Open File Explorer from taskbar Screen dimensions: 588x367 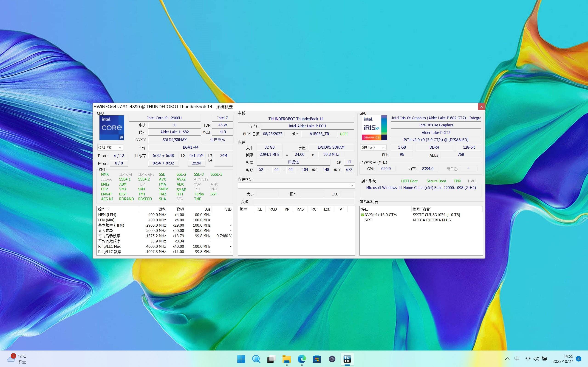click(x=286, y=359)
